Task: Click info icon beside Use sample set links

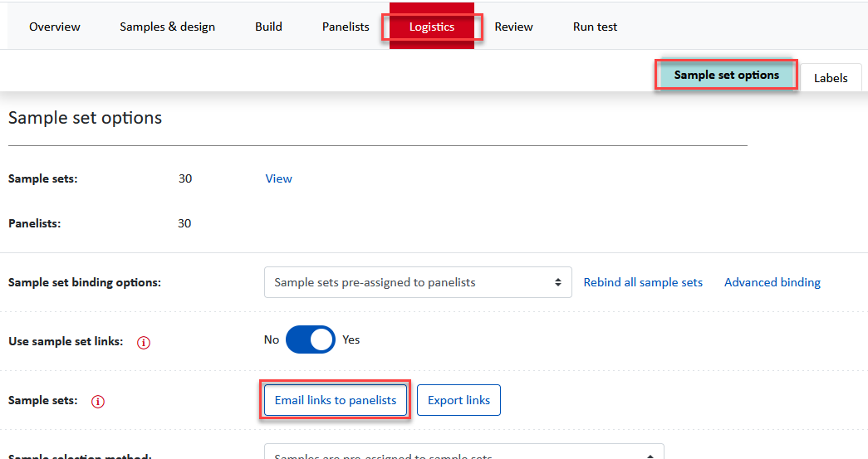Action: click(x=144, y=342)
